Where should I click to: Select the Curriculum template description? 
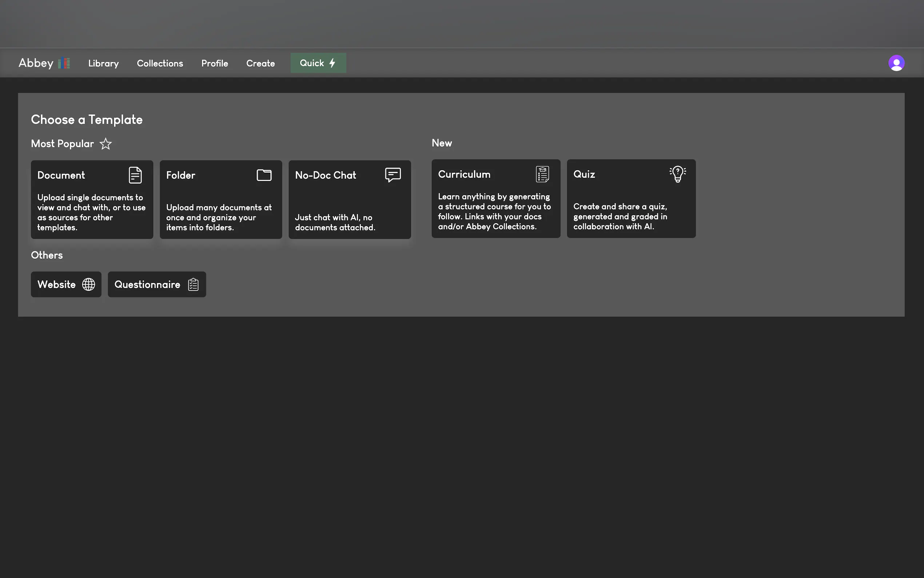point(494,211)
